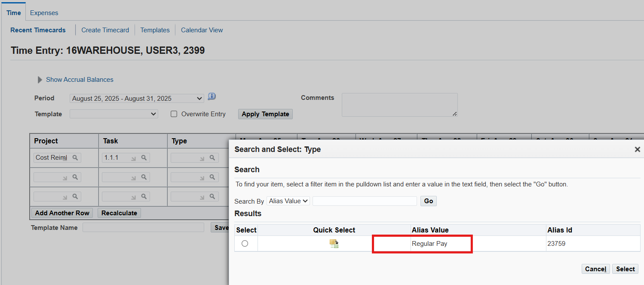644x285 pixels.
Task: Open Task search magnifier in first row
Action: pos(144,158)
